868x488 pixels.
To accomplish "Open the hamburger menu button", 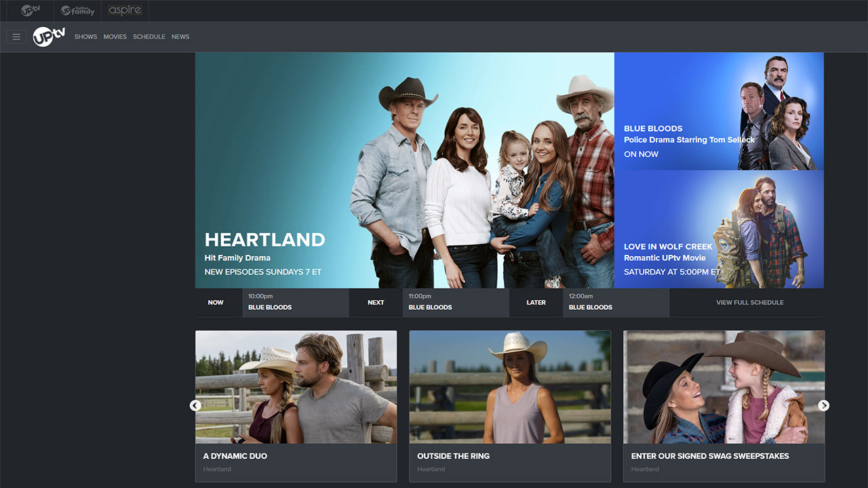I will click(16, 37).
